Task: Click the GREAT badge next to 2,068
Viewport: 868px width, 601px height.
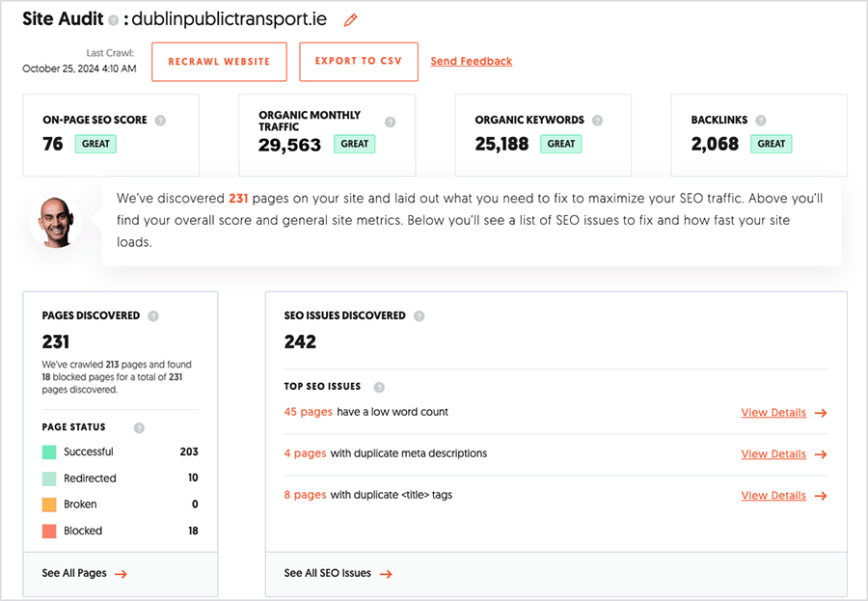Action: point(772,144)
